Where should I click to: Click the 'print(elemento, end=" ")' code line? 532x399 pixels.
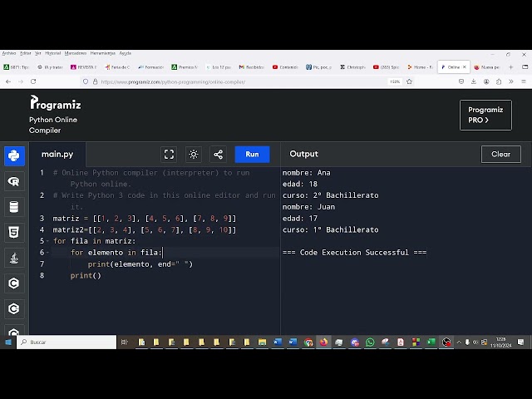(140, 264)
